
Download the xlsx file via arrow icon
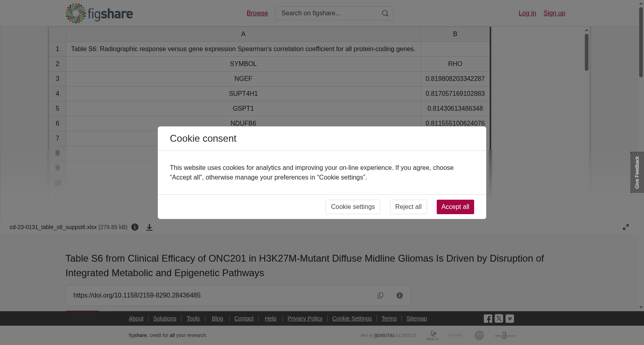point(149,227)
